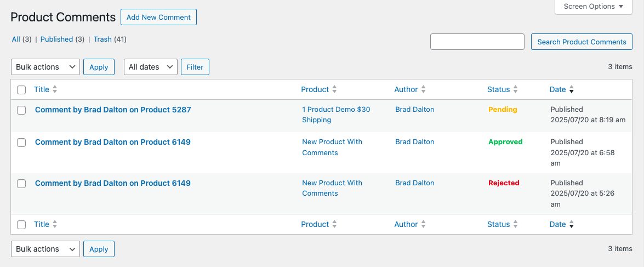Select checkbox for the Rejected comment row
The height and width of the screenshot is (267, 644).
(21, 184)
